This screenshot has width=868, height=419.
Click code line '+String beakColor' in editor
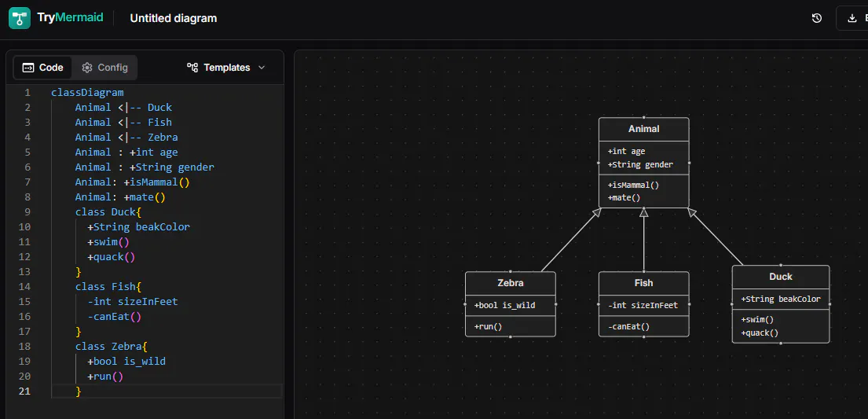[x=138, y=227]
